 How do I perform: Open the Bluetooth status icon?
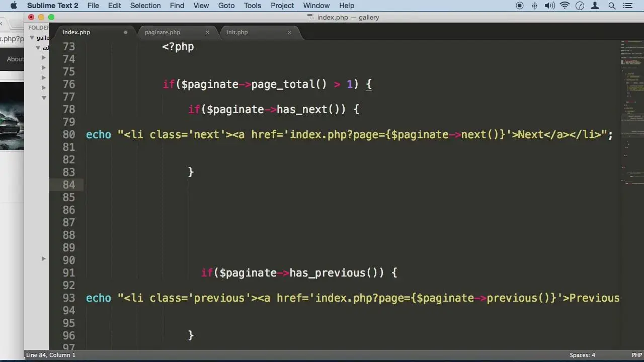[534, 6]
